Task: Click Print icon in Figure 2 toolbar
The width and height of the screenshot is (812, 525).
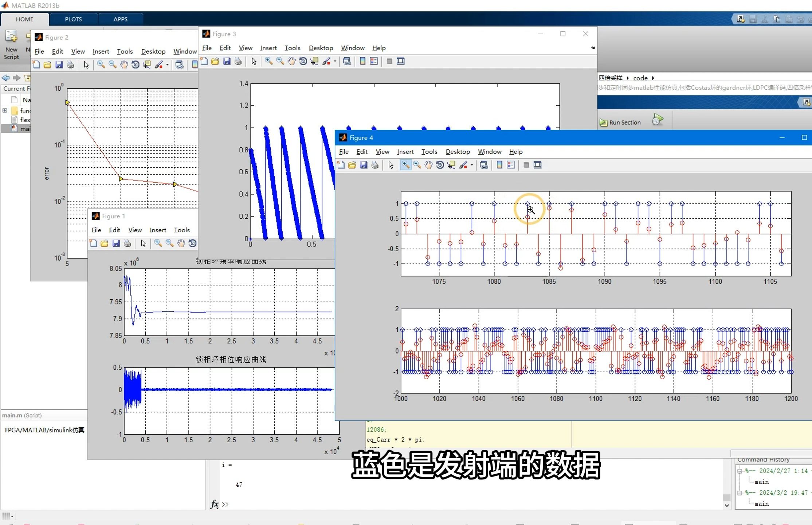Action: [x=70, y=65]
